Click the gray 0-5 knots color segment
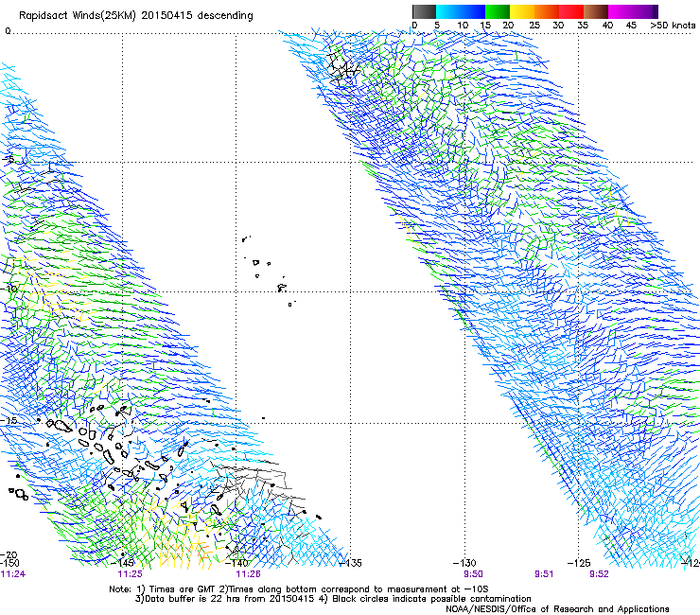Viewport: 700px width, 615px height. 424,11
